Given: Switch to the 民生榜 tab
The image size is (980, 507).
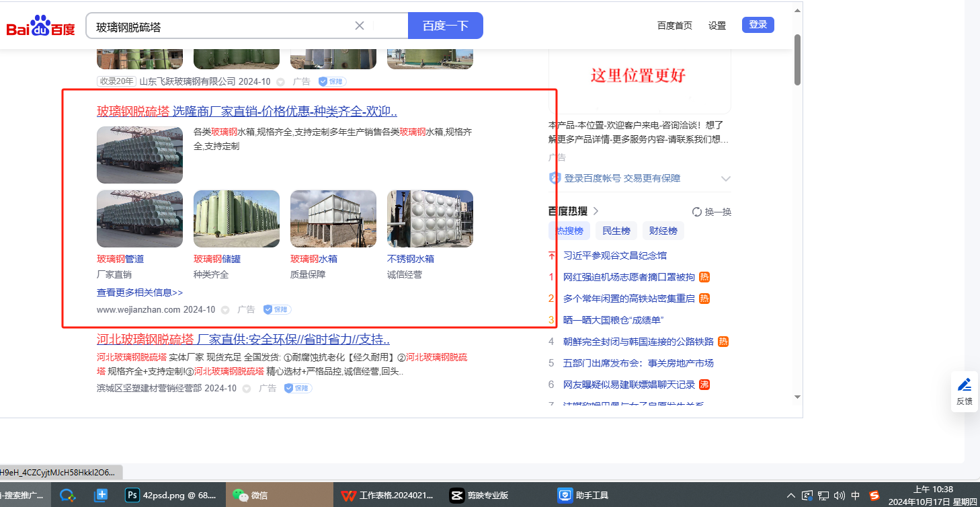Looking at the screenshot, I should [616, 231].
